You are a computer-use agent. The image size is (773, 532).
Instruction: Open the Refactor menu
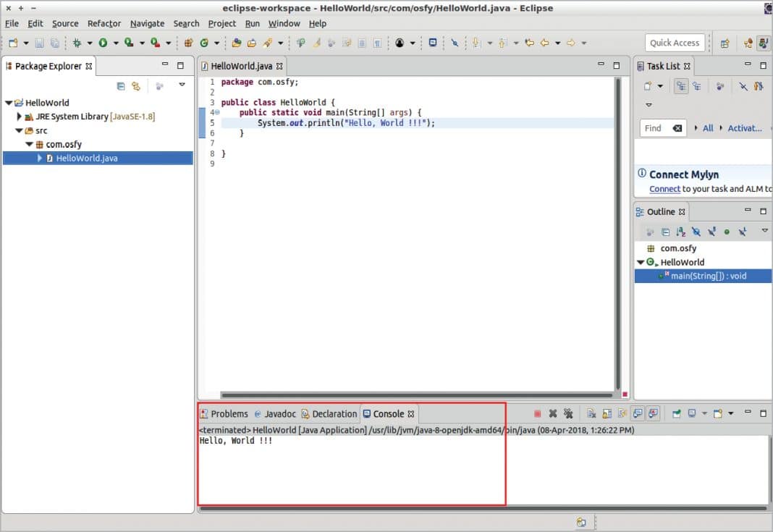pyautogui.click(x=104, y=23)
